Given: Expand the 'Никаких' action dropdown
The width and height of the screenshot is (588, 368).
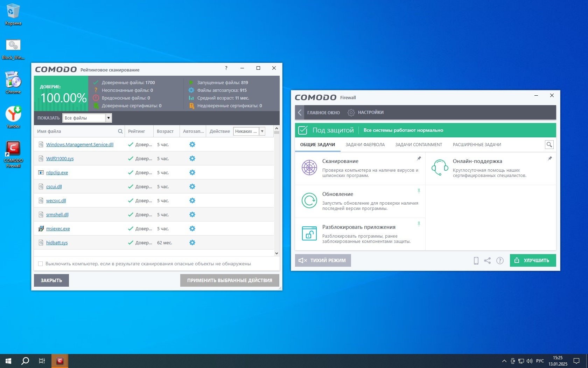Looking at the screenshot, I should click(x=262, y=131).
